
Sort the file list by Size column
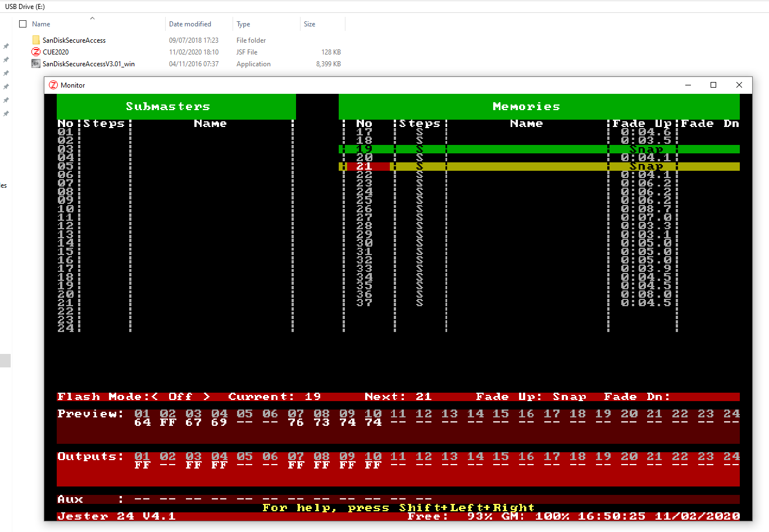coord(310,24)
